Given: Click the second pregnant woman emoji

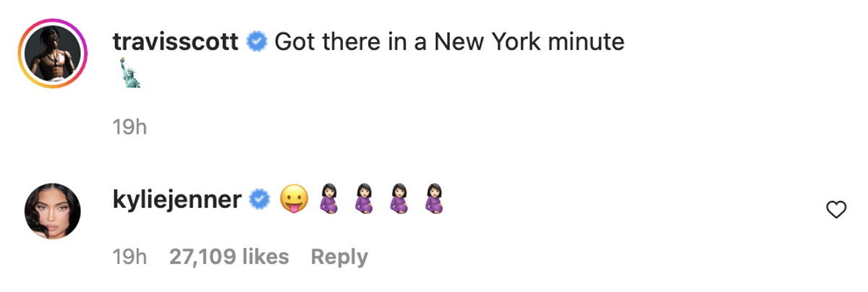Looking at the screenshot, I should tap(362, 199).
